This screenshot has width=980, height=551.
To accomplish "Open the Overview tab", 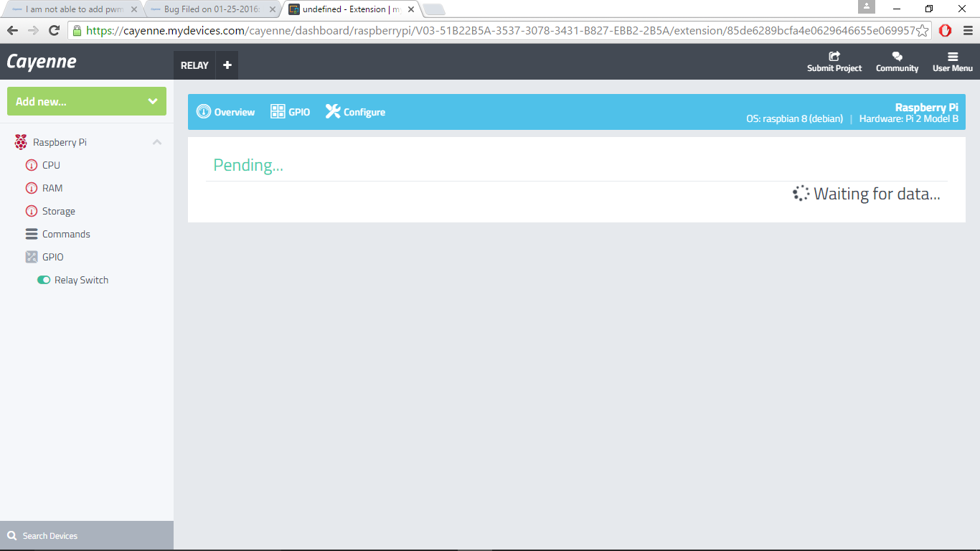I will 225,112.
